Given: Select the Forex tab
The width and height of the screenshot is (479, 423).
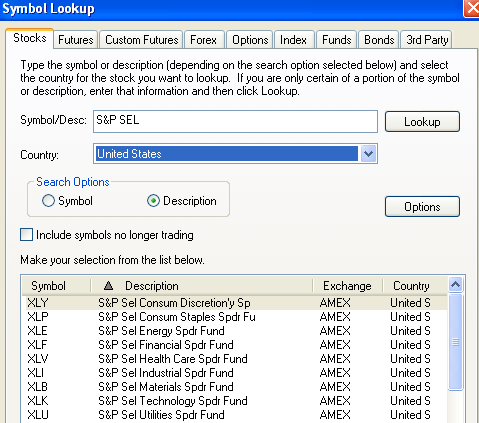Looking at the screenshot, I should pos(203,40).
